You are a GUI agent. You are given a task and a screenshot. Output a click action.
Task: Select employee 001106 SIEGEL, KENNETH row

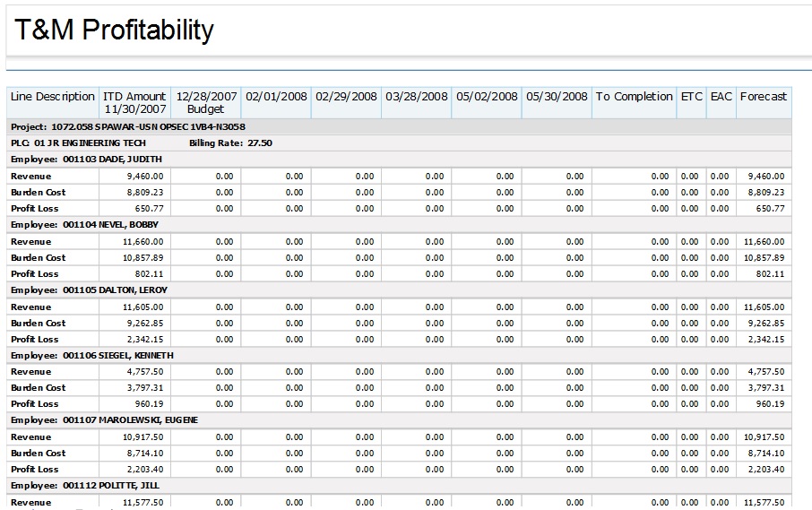tap(91, 356)
